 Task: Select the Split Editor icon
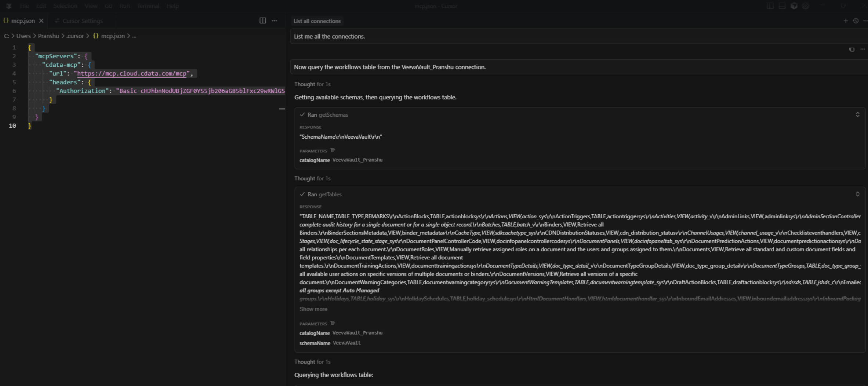coord(262,21)
